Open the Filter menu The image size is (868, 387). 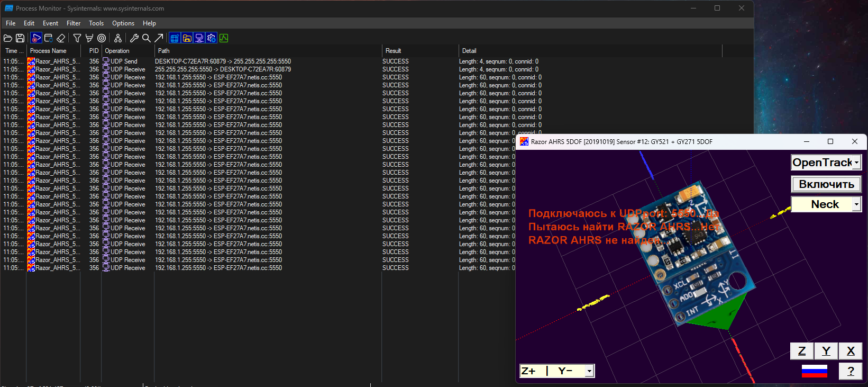pos(74,23)
